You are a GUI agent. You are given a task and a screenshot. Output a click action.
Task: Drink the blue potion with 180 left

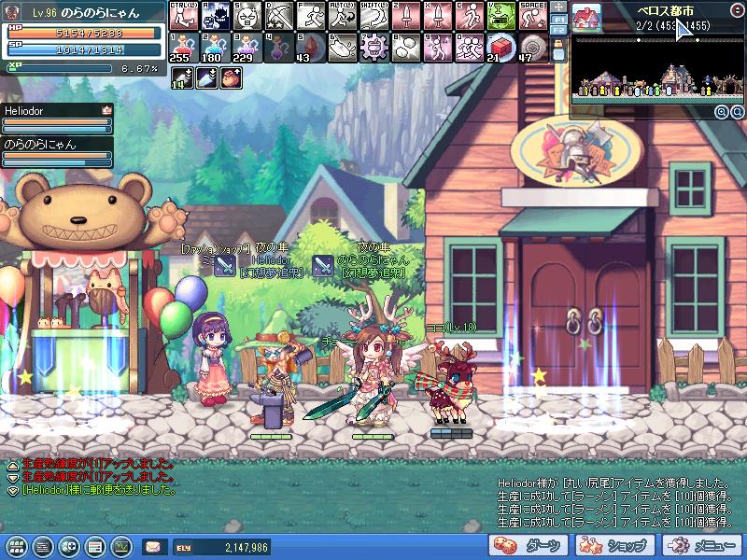coord(216,48)
